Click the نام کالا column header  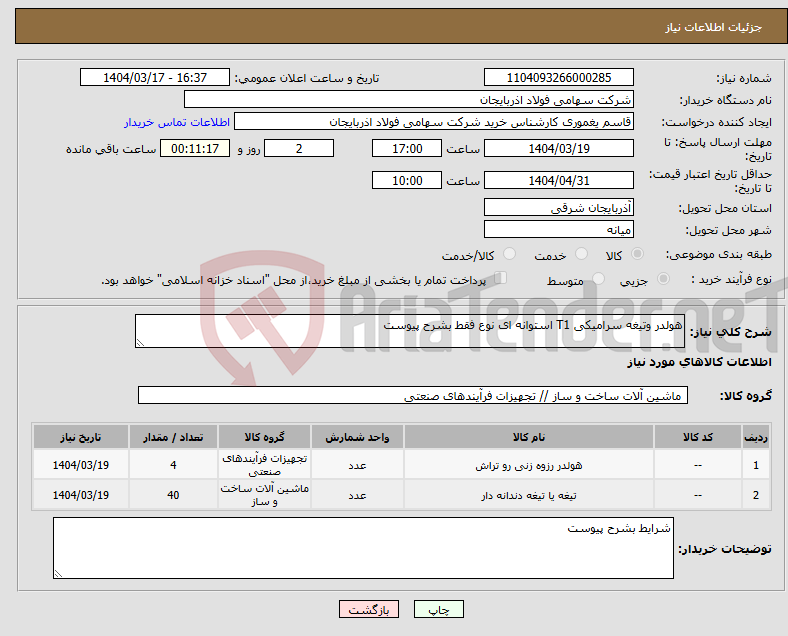(529, 437)
